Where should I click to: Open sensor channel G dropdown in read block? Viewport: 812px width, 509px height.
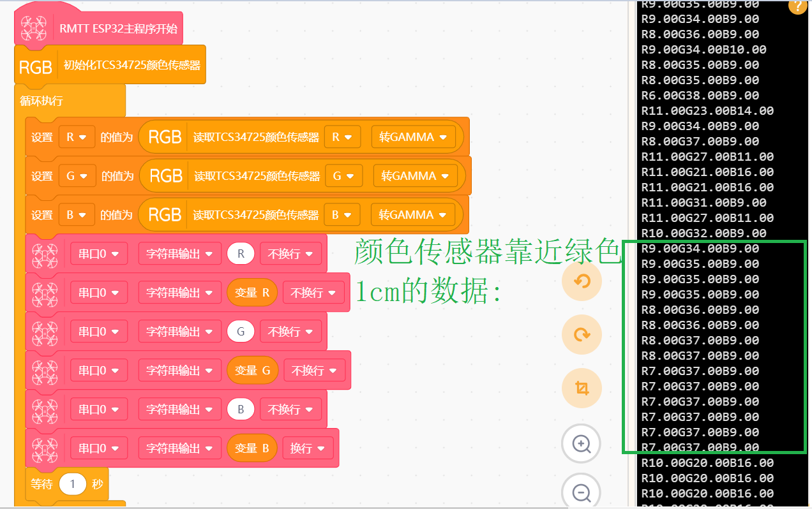tap(343, 176)
